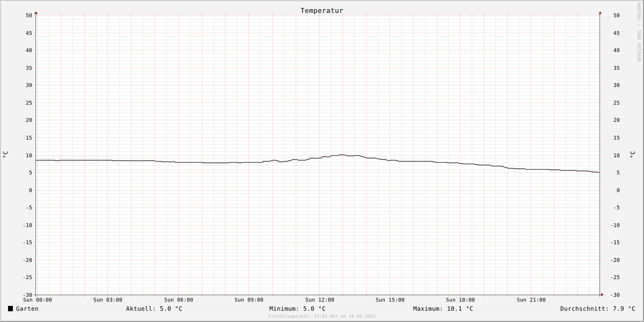
Task: Select the 'Durchschnitt: 7.9 °C' value
Action: [597, 309]
